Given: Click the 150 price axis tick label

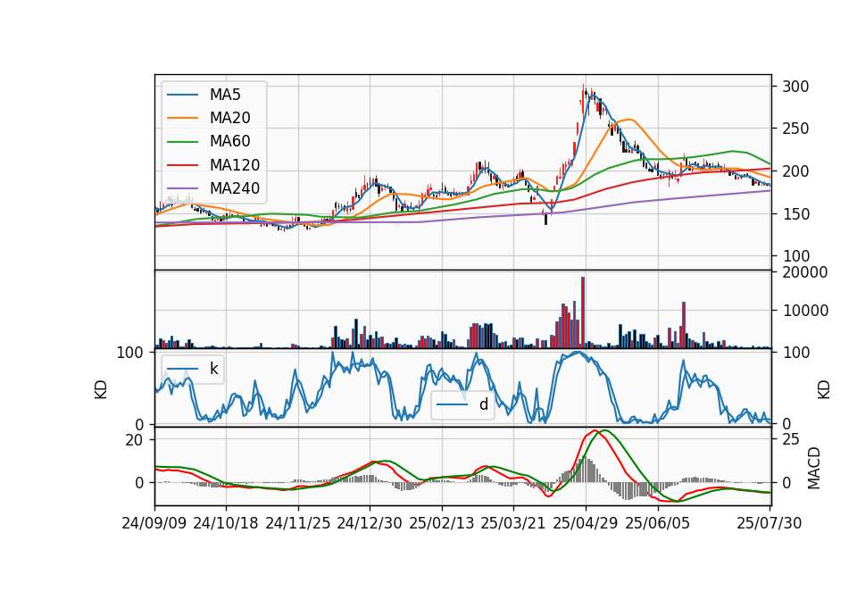Looking at the screenshot, I should coord(795,214).
